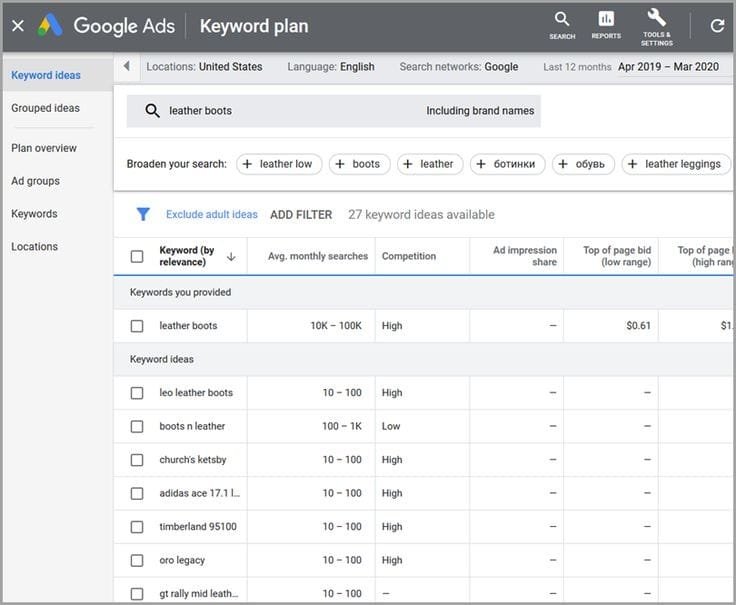Click magnifier icon in keyword search box

[x=153, y=111]
